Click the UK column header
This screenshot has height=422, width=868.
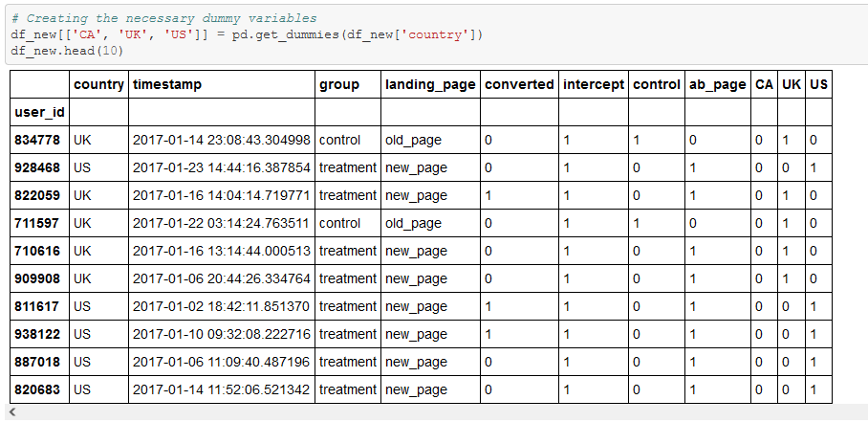pyautogui.click(x=792, y=85)
